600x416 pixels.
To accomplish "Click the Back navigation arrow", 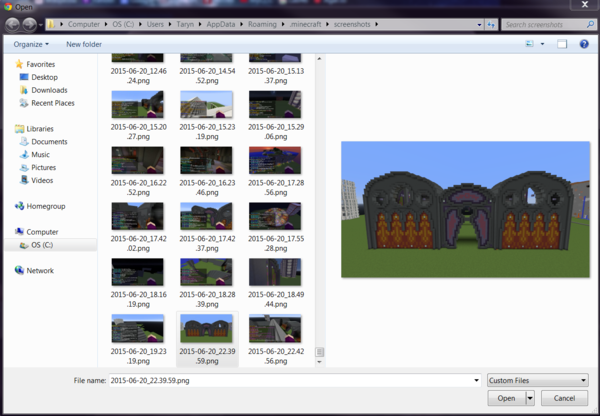I will point(14,23).
